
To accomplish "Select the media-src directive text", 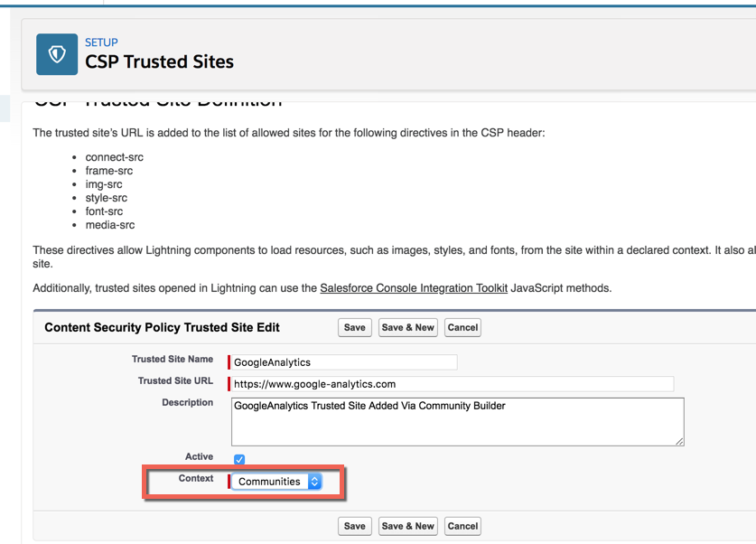I will coord(110,225).
